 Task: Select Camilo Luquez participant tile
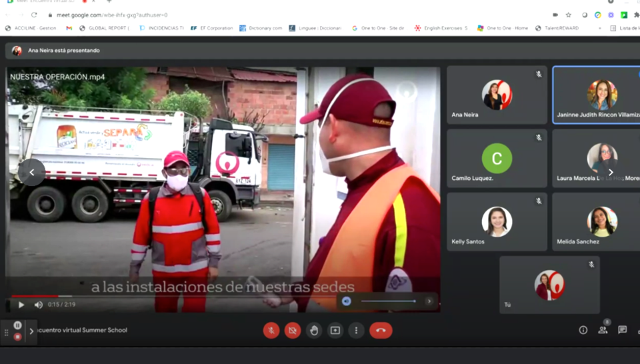tap(497, 159)
